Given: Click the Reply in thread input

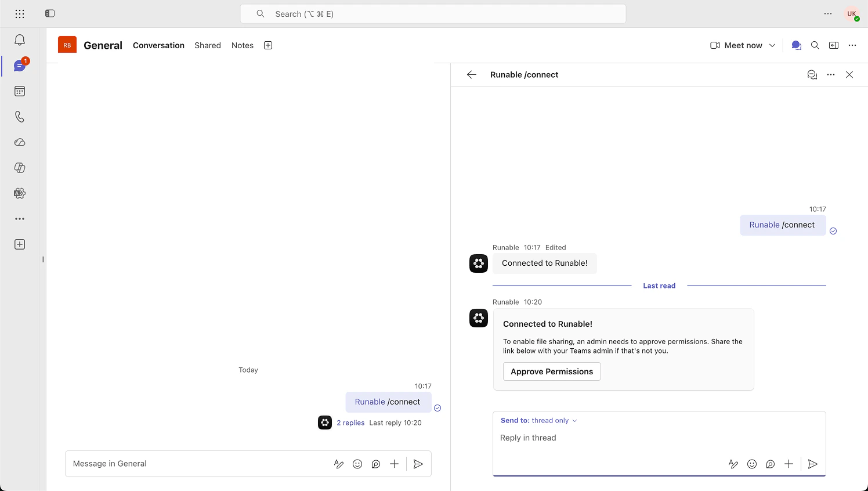Looking at the screenshot, I should [x=659, y=438].
